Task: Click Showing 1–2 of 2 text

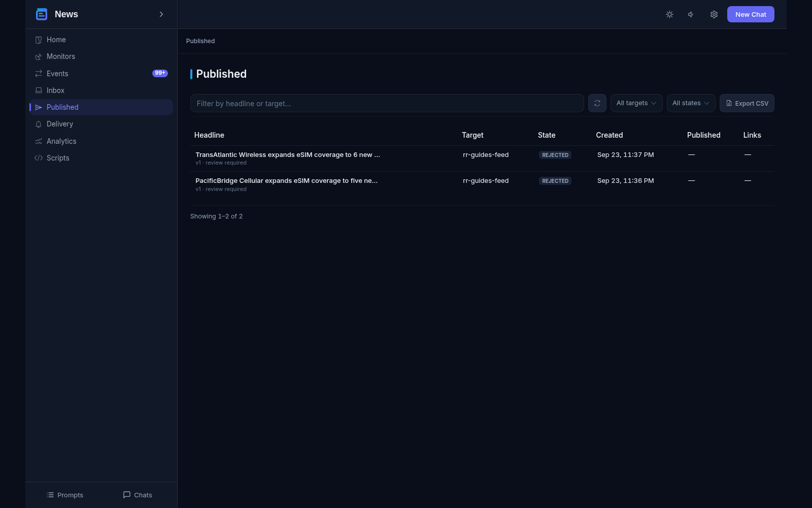Action: (x=216, y=216)
